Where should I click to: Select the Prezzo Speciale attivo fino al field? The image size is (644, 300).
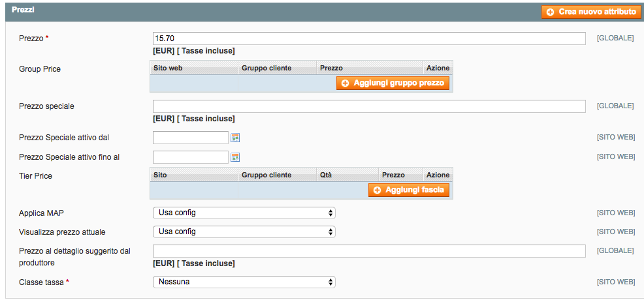point(189,157)
